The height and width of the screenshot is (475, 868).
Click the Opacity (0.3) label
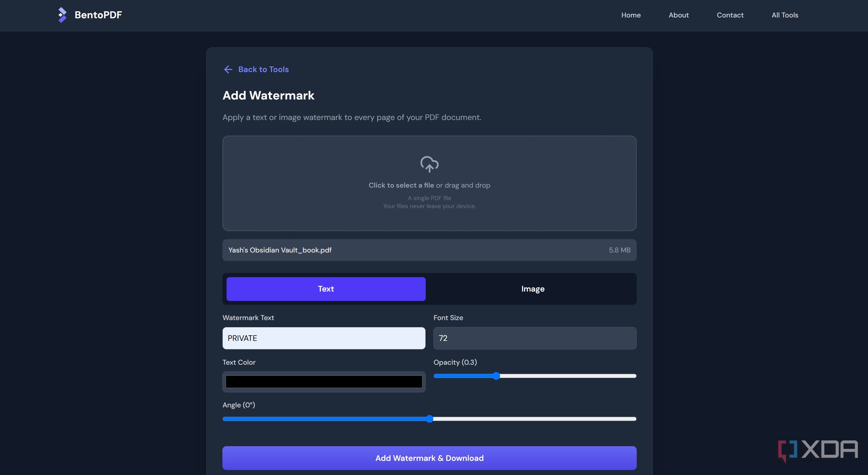pyautogui.click(x=455, y=362)
